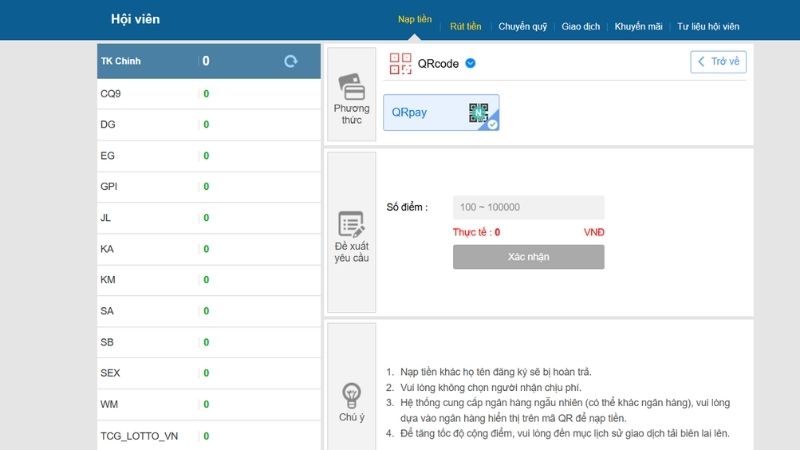
Task: Select the TCG_LOTTO_VN wallet row
Action: tap(209, 436)
